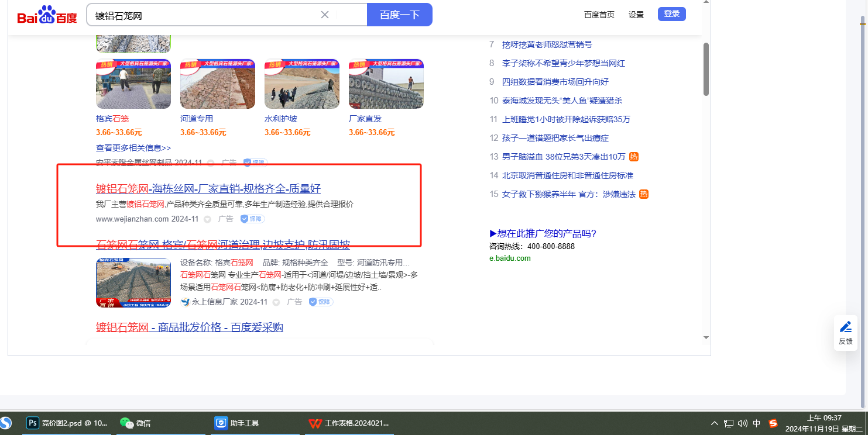Click the volume speaker tray icon

click(743, 423)
